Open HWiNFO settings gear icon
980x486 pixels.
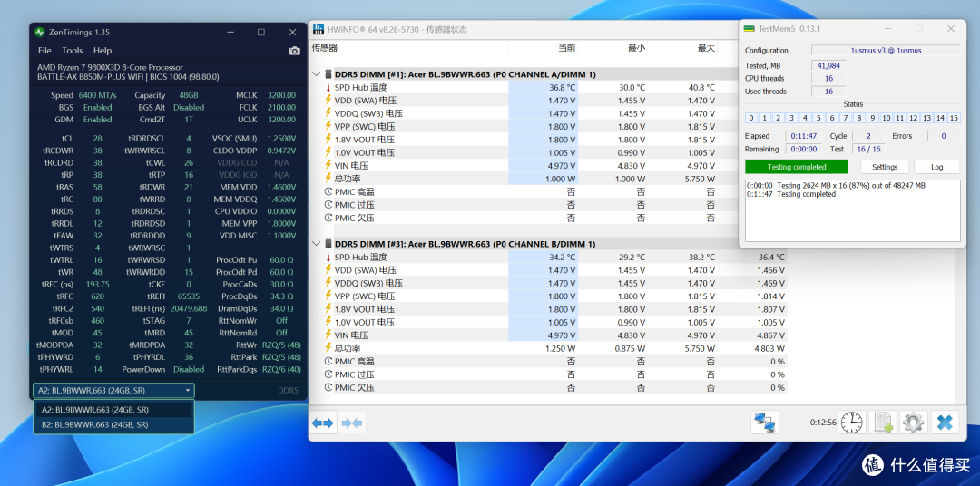point(913,423)
